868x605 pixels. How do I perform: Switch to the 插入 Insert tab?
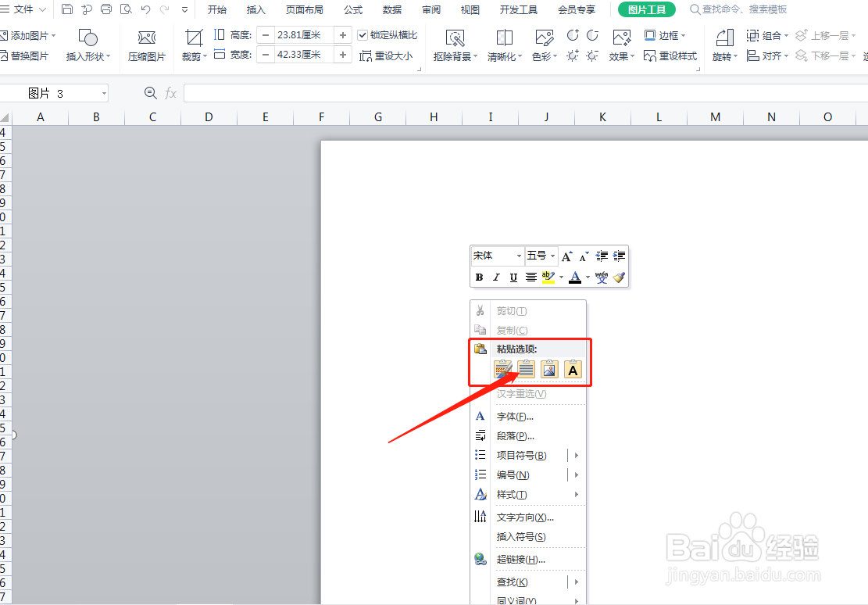pyautogui.click(x=255, y=9)
